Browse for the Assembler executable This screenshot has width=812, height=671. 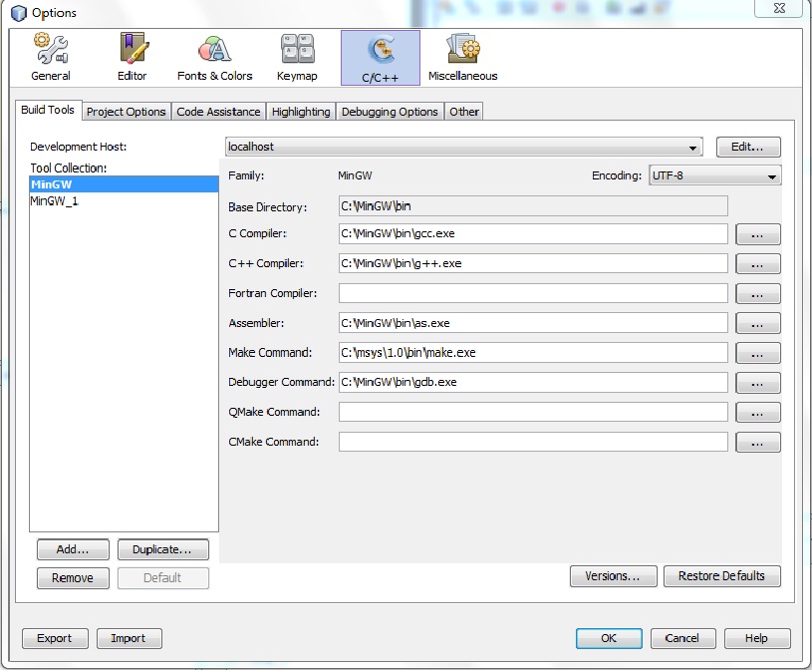tap(757, 323)
